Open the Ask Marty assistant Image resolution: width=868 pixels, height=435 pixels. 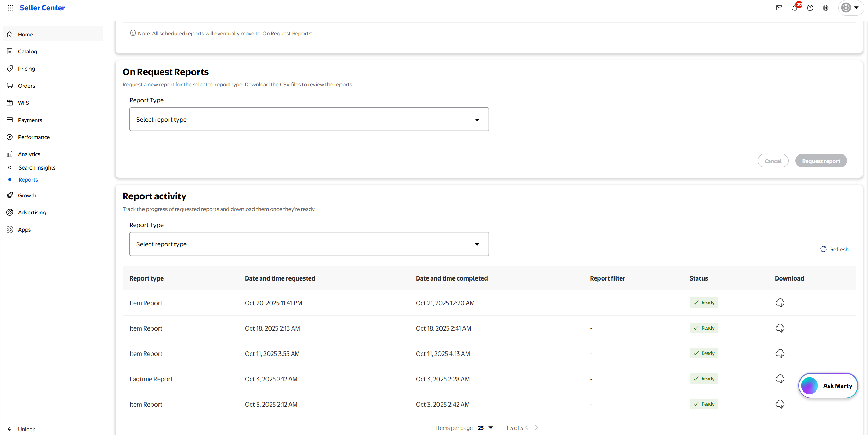[x=828, y=386]
